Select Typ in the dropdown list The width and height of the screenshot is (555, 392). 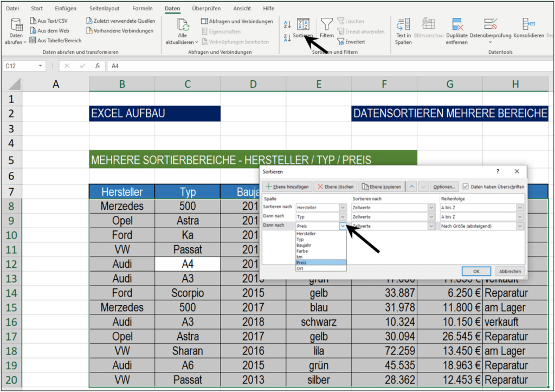pos(321,240)
